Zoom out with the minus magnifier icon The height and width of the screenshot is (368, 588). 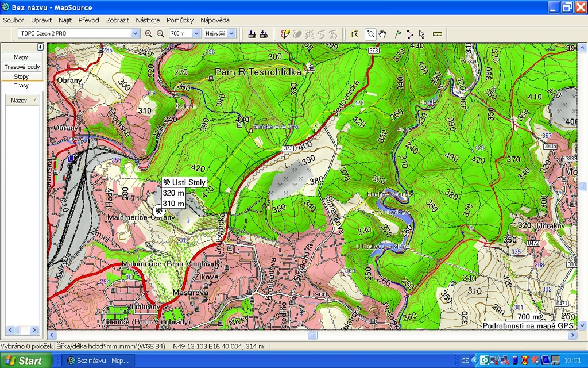click(161, 34)
